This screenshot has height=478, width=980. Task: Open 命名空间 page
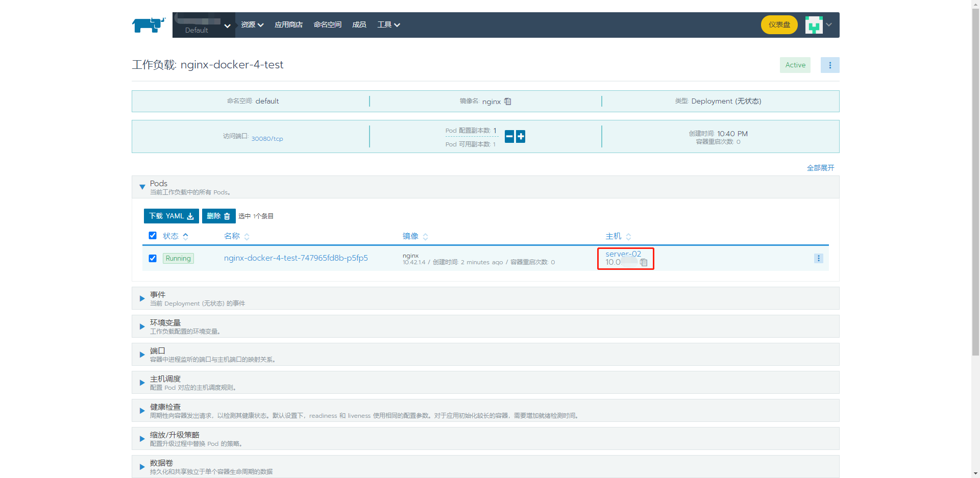click(328, 24)
